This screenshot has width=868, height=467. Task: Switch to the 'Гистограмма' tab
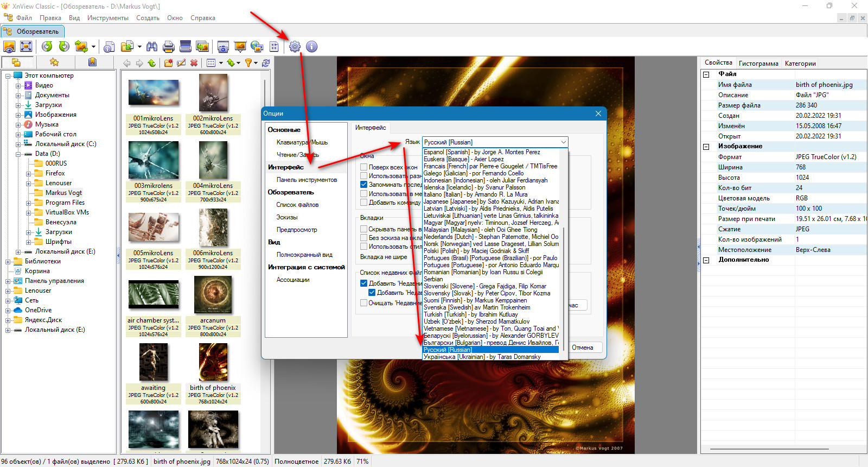coord(758,64)
